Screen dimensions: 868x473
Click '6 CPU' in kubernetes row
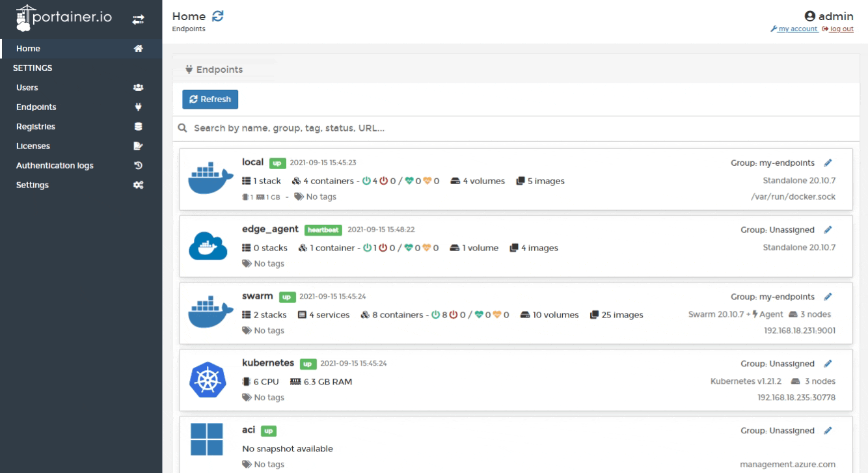pyautogui.click(x=260, y=382)
